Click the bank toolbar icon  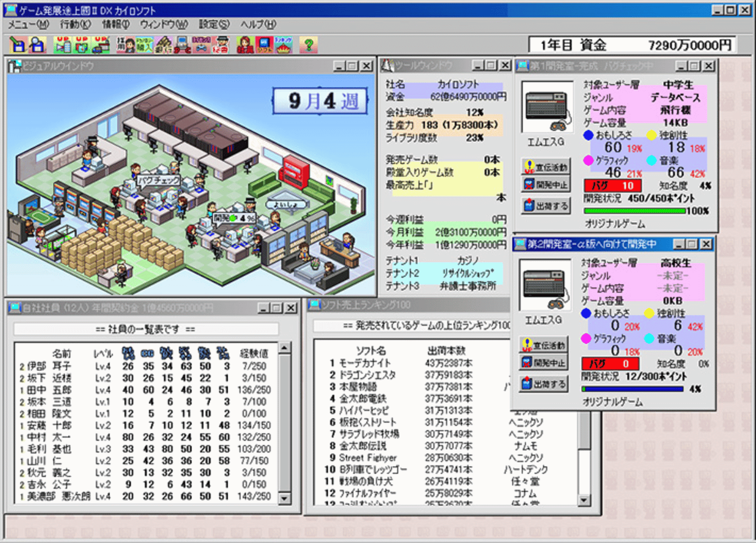[x=163, y=45]
